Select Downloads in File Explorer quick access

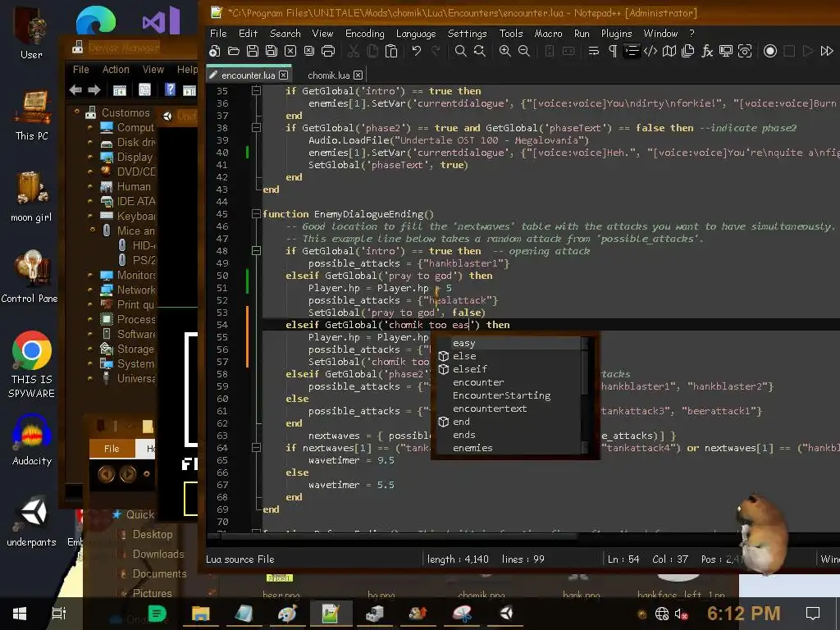pos(158,554)
